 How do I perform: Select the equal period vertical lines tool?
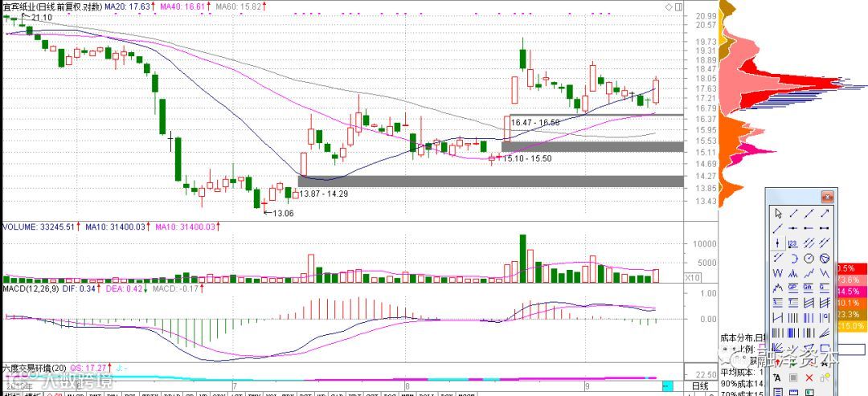(793, 317)
